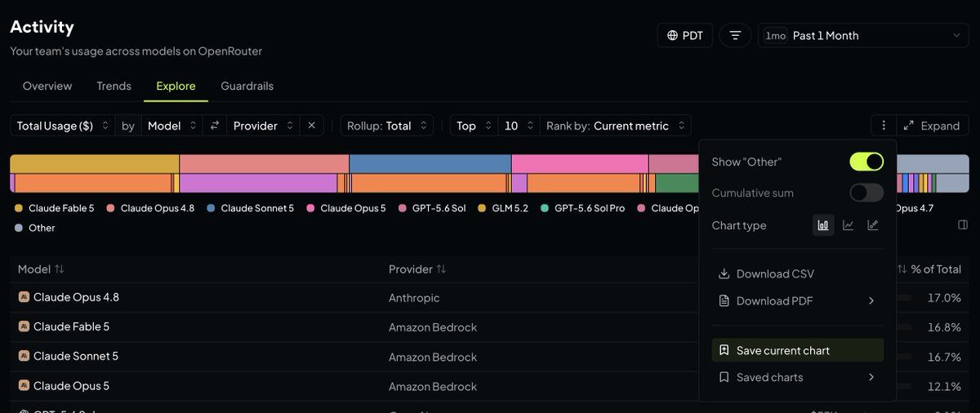
Task: Swap Model and Provider grouping order
Action: coord(215,126)
